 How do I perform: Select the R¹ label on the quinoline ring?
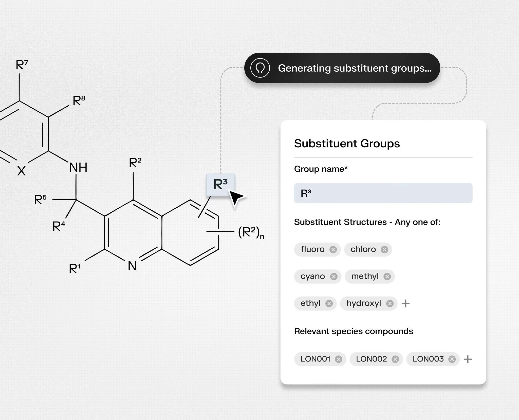pyautogui.click(x=75, y=268)
